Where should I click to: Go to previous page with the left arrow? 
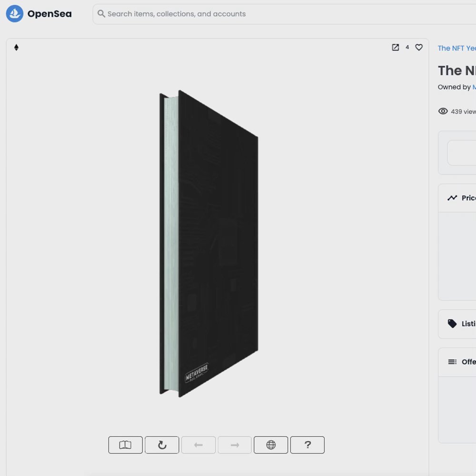198,445
